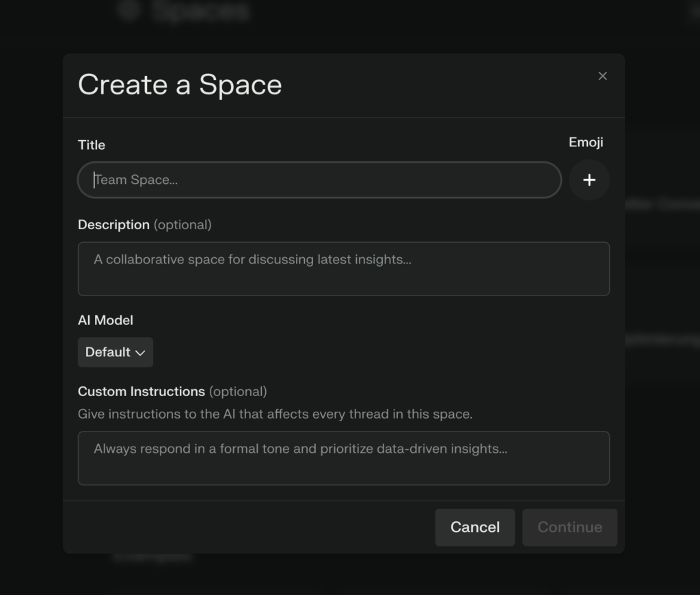Screen dimensions: 700x595
Task: Select the Custom Instructions text area
Action: pyautogui.click(x=343, y=458)
